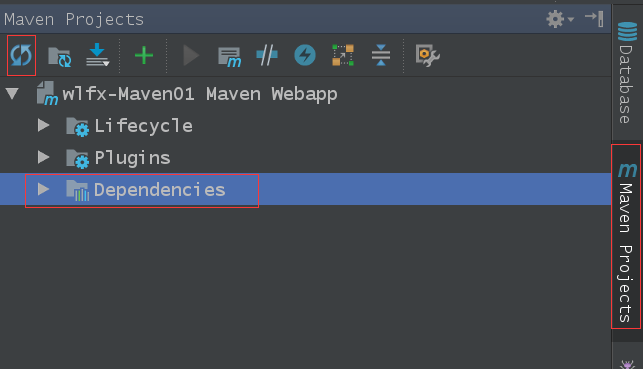Expand the Lifecycle node
This screenshot has width=643, height=369.
click(x=43, y=125)
